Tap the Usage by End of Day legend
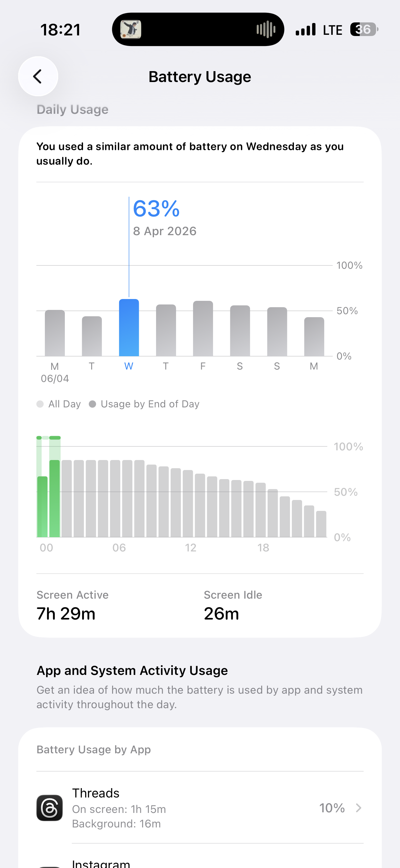The height and width of the screenshot is (868, 400). pos(144,404)
